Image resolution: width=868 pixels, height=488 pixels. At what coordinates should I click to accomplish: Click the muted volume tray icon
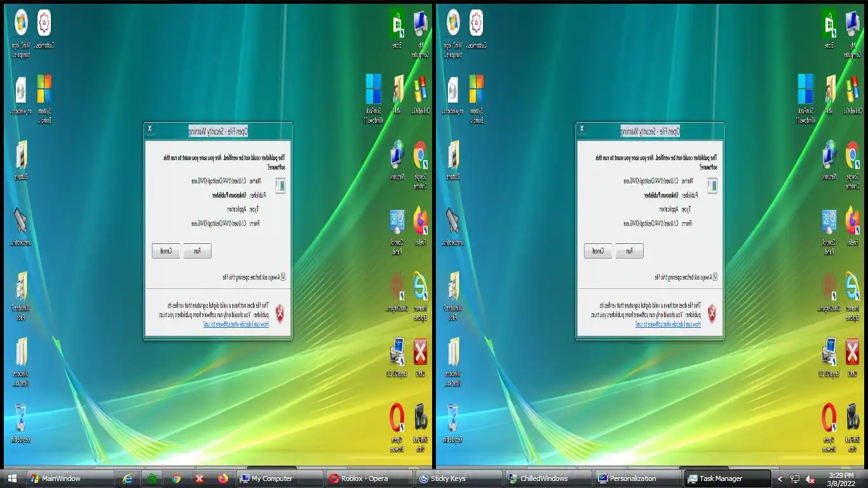[810, 479]
